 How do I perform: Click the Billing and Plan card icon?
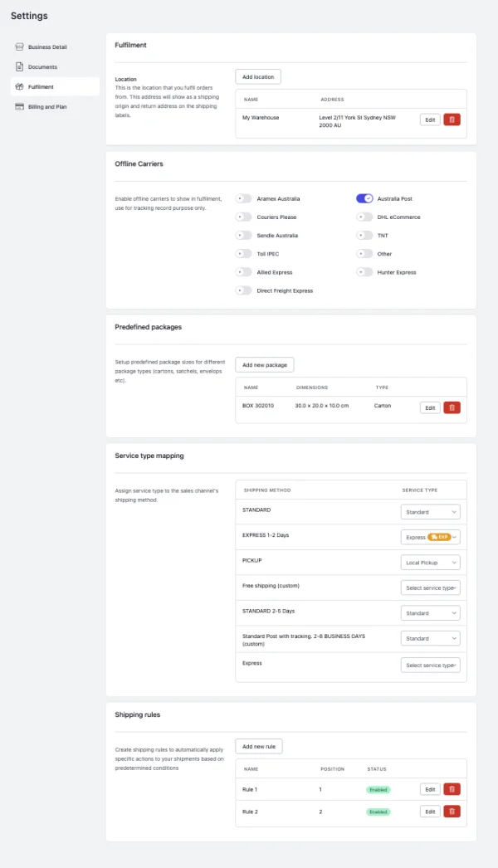[19, 107]
